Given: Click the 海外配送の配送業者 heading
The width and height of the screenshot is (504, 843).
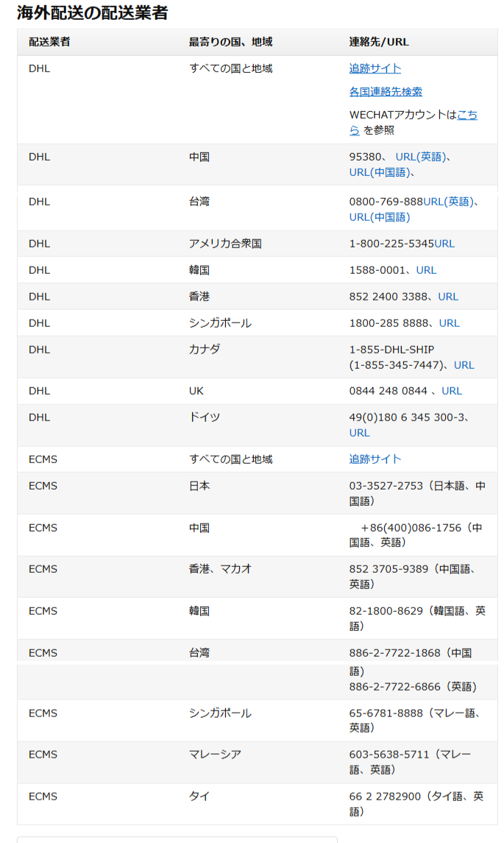Looking at the screenshot, I should pyautogui.click(x=92, y=12).
